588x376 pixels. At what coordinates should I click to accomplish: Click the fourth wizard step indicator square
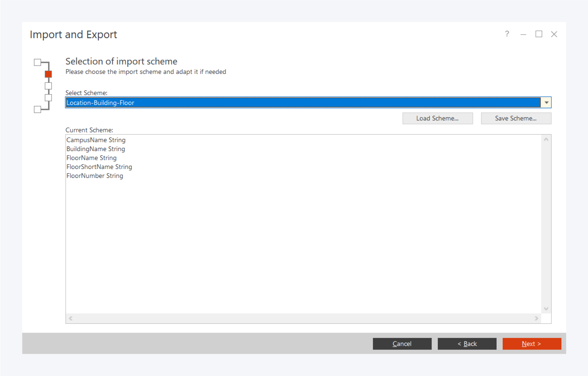(x=48, y=98)
